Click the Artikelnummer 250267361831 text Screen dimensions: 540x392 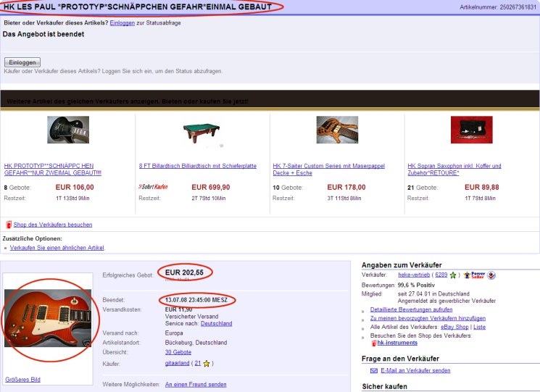[498, 7]
